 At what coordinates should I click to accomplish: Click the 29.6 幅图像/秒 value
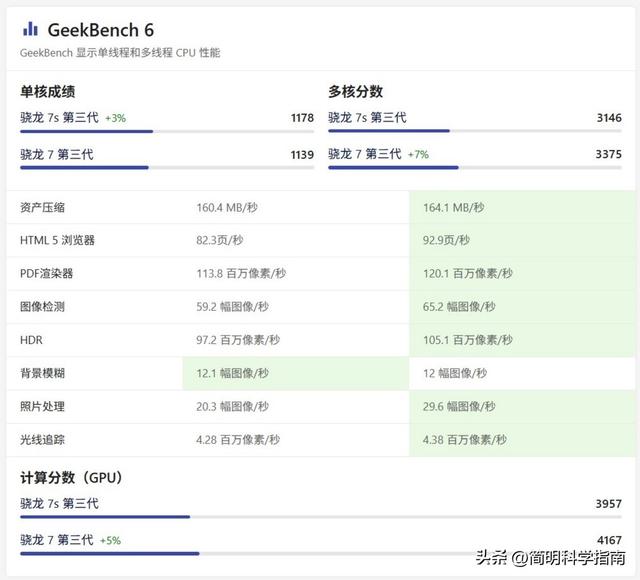459,407
